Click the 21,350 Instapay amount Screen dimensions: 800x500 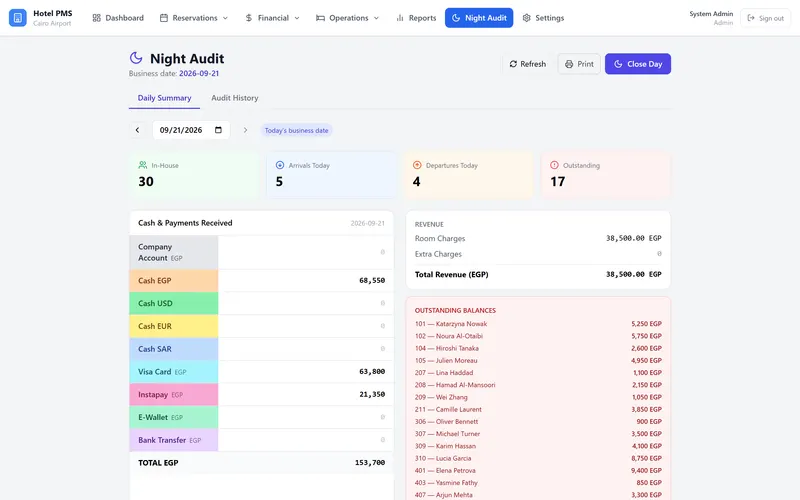click(x=372, y=394)
